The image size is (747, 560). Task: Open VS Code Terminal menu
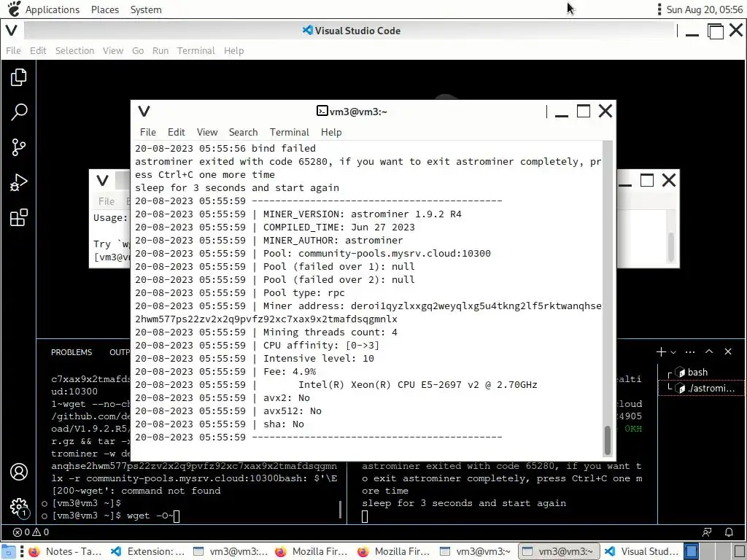point(196,50)
